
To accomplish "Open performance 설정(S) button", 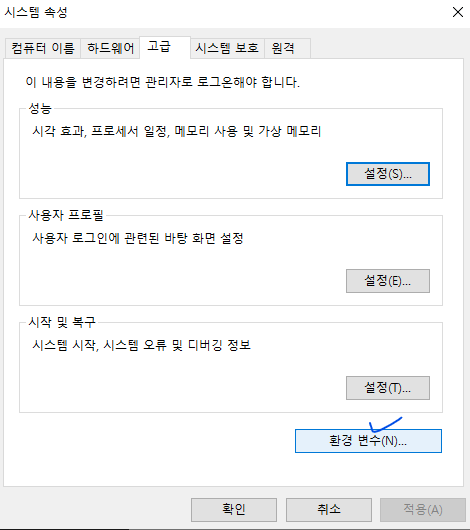I will click(388, 174).
